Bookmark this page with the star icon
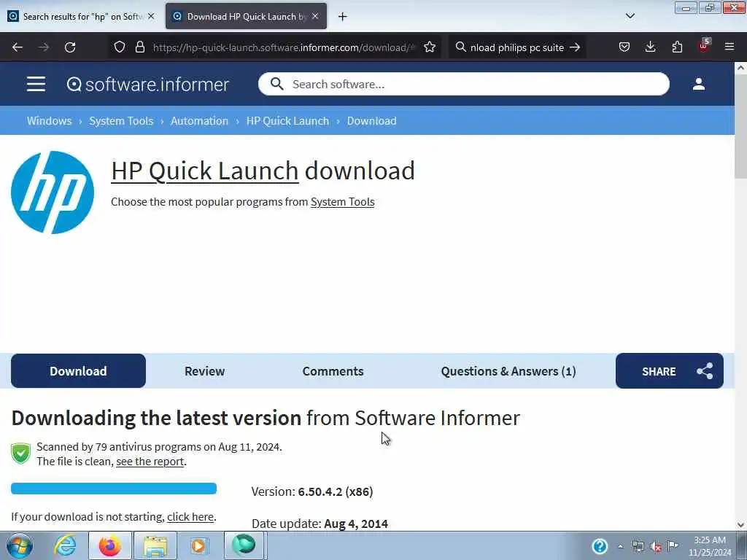 (x=430, y=47)
